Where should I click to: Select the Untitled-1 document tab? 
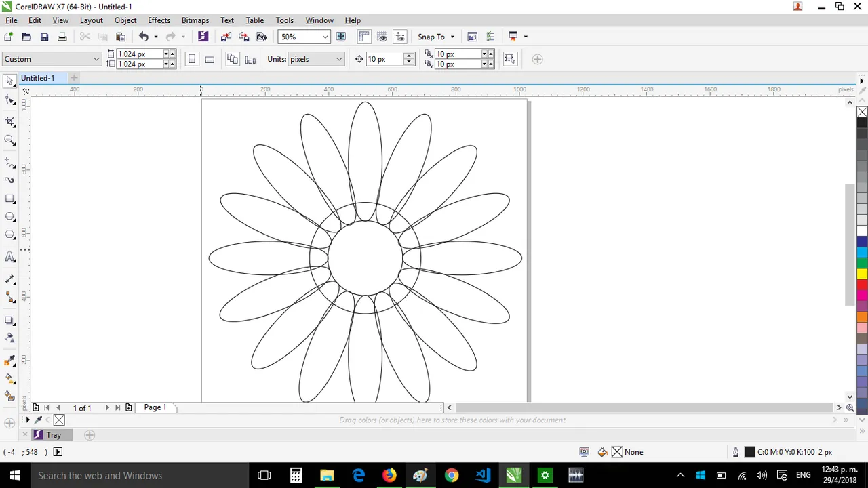[x=38, y=78]
